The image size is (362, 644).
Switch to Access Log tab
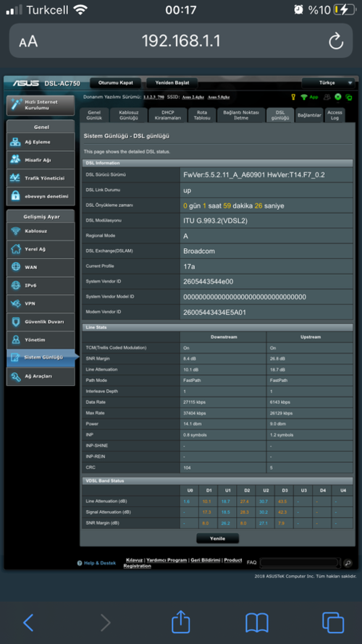[x=334, y=115]
